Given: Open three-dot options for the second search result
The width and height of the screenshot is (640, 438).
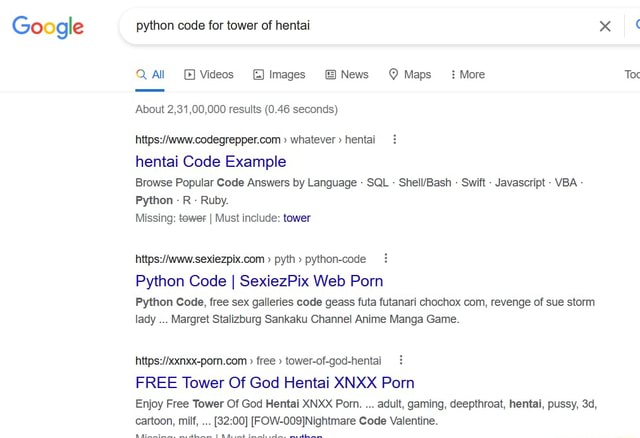Looking at the screenshot, I should (386, 258).
